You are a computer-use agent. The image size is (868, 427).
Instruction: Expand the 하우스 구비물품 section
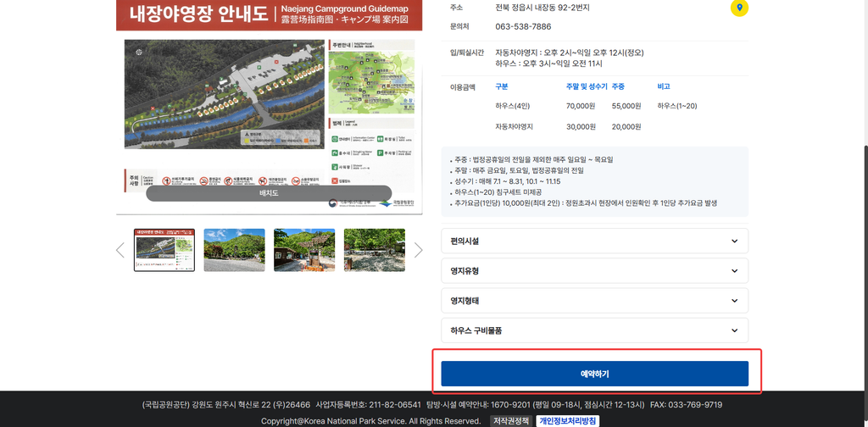594,330
